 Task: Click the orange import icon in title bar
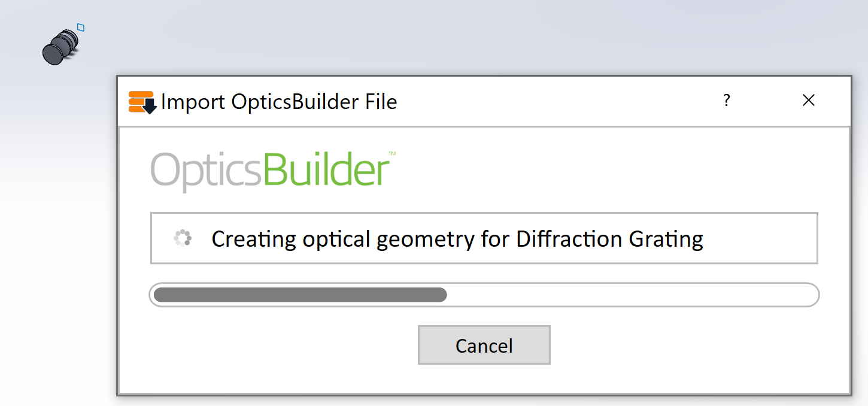[142, 102]
